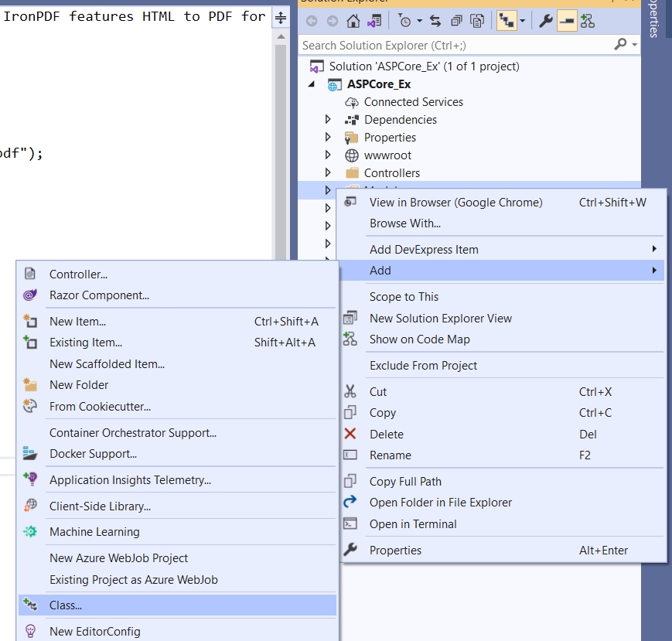Click the code map icon in toolbar
Image resolution: width=672 pixels, height=641 pixels.
(588, 22)
